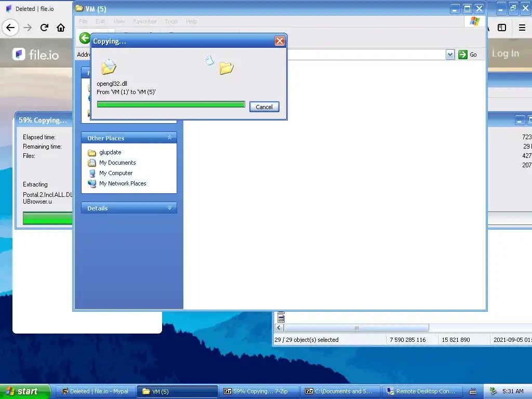Click the system tray icon beside the clock
This screenshot has width=532, height=399.
[x=494, y=391]
